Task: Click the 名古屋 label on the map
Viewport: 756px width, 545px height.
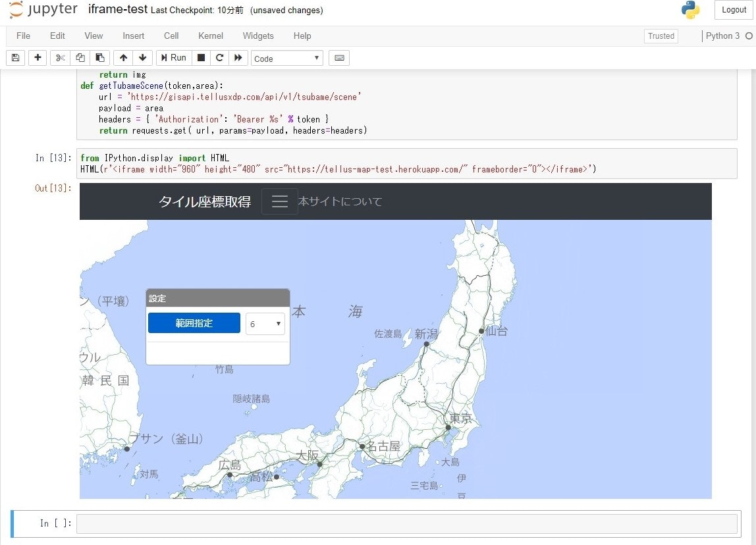Action: click(x=384, y=446)
